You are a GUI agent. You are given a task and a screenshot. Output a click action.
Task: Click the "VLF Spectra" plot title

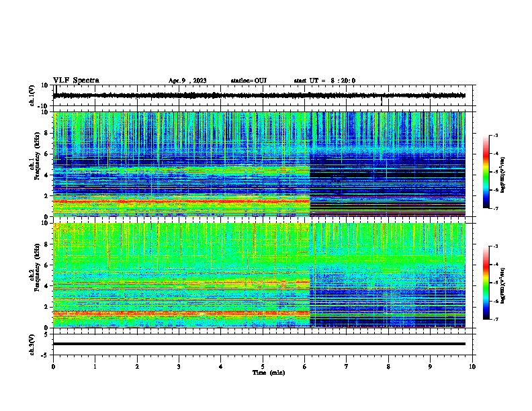coord(76,81)
